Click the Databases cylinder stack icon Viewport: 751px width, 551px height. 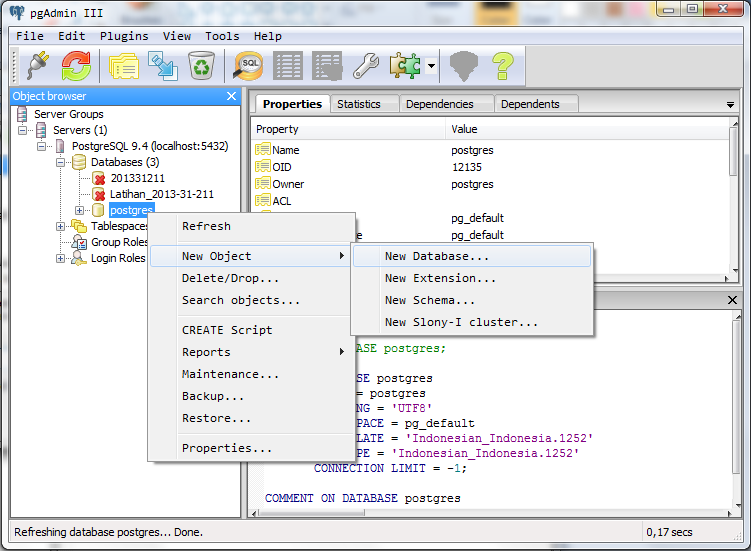(79, 162)
